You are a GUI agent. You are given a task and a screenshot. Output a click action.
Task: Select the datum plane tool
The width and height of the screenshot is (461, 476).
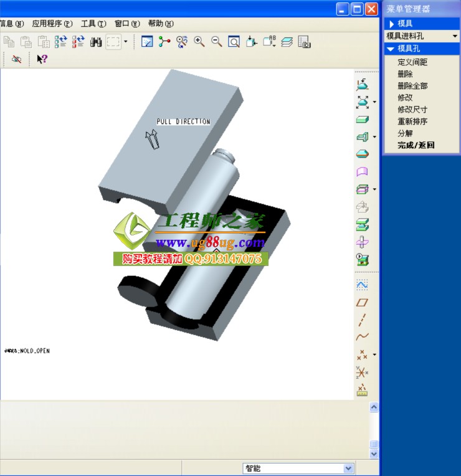point(362,303)
